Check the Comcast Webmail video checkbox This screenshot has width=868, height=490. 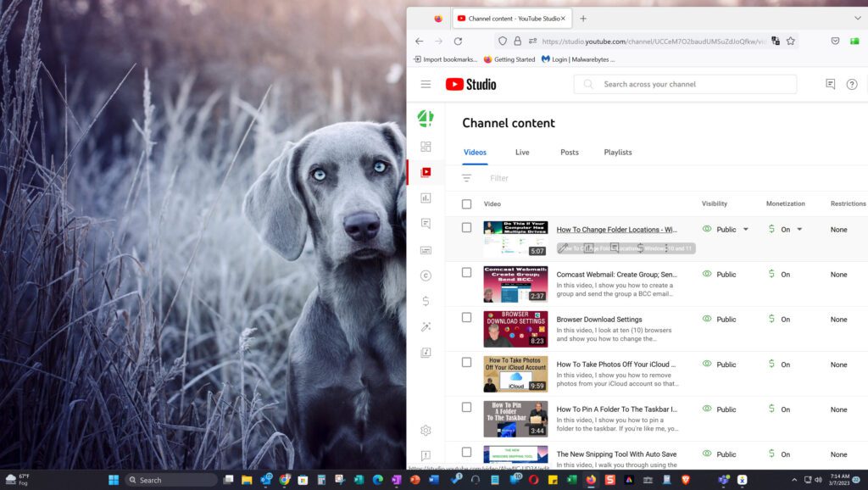[467, 272]
